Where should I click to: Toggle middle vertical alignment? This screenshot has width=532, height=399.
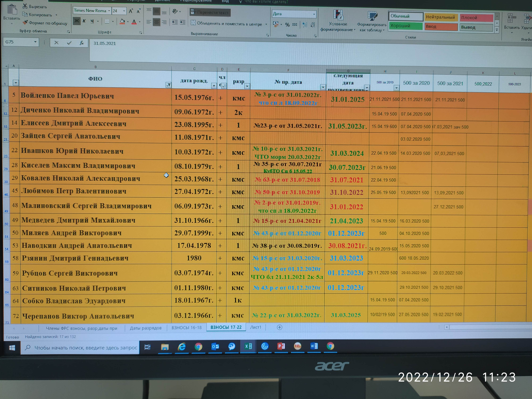click(x=157, y=11)
